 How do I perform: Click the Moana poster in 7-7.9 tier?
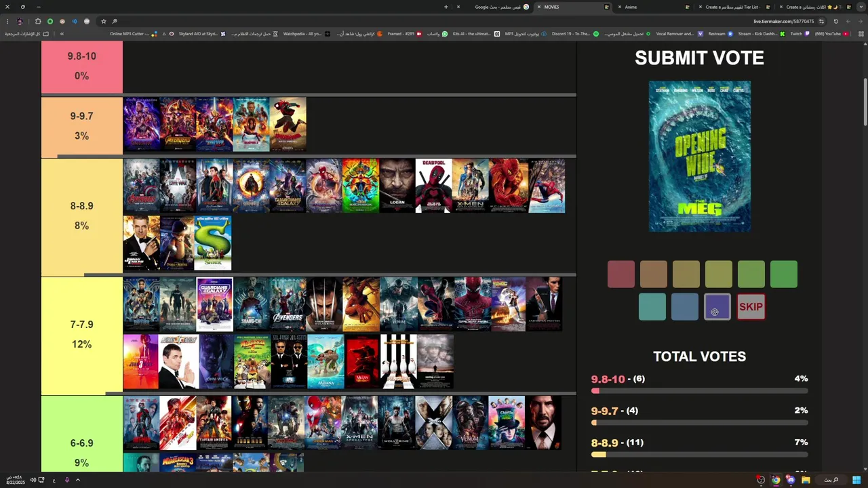pyautogui.click(x=325, y=362)
